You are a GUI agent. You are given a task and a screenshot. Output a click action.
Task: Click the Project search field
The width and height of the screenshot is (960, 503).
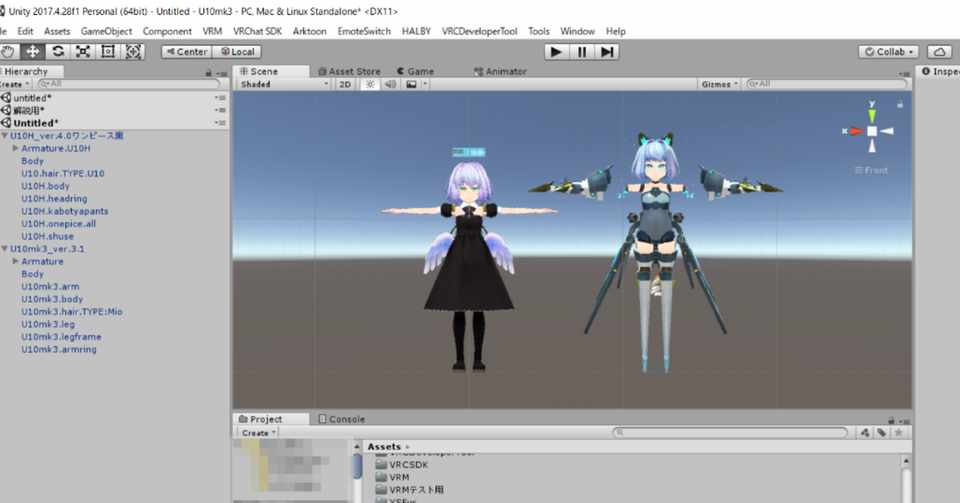coord(730,433)
